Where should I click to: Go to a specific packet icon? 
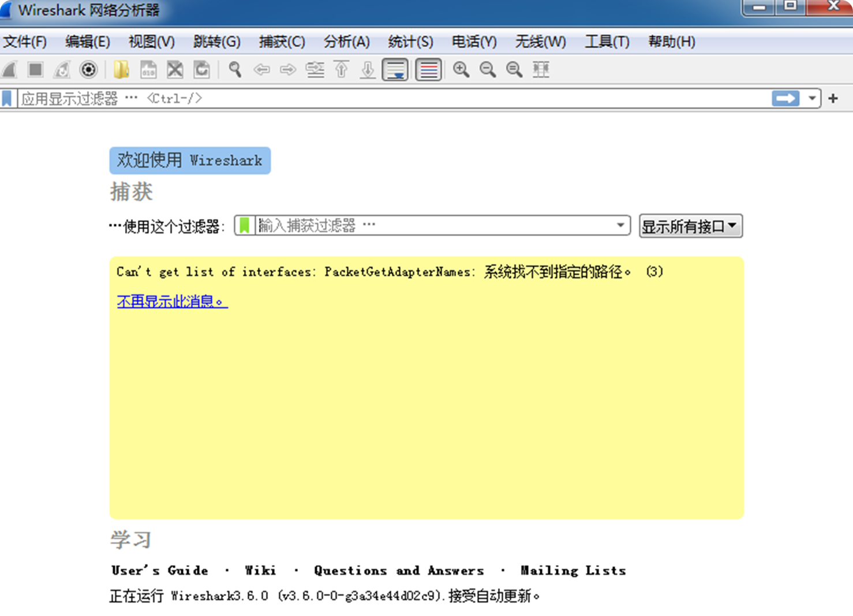(x=315, y=70)
